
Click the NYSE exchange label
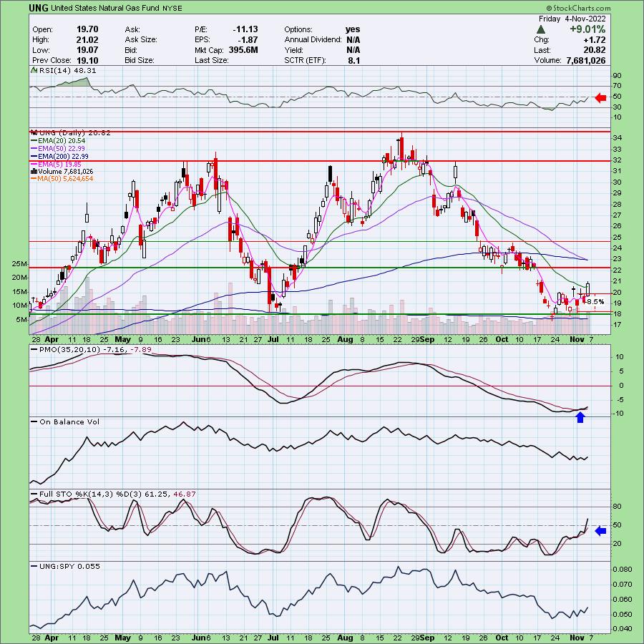coord(172,8)
